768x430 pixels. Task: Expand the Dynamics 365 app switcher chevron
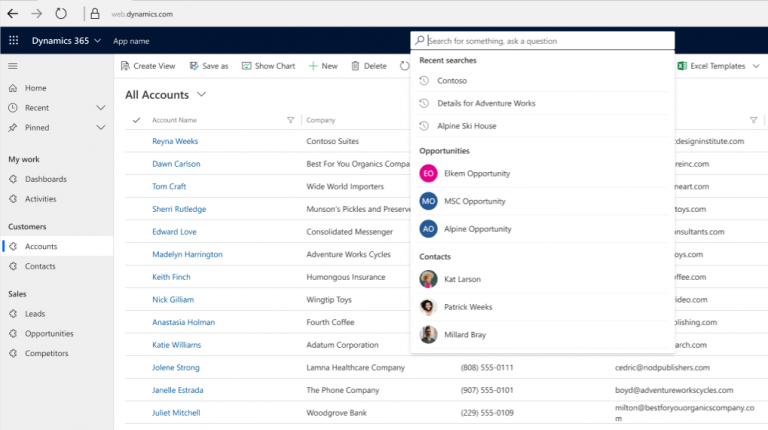(x=97, y=41)
